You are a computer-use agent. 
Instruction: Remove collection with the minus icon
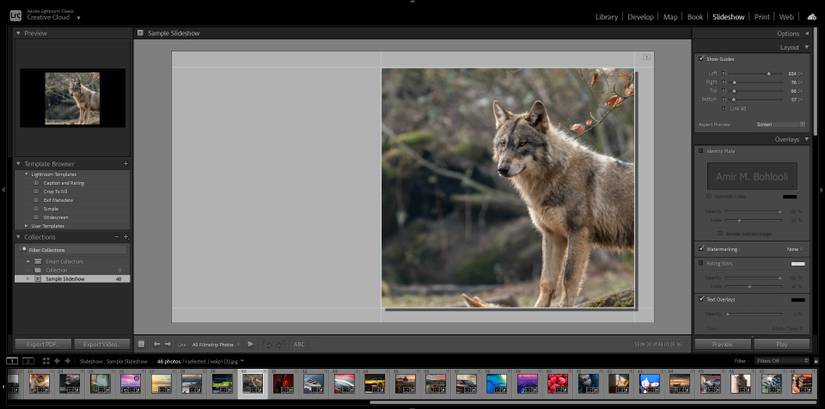[x=116, y=237]
